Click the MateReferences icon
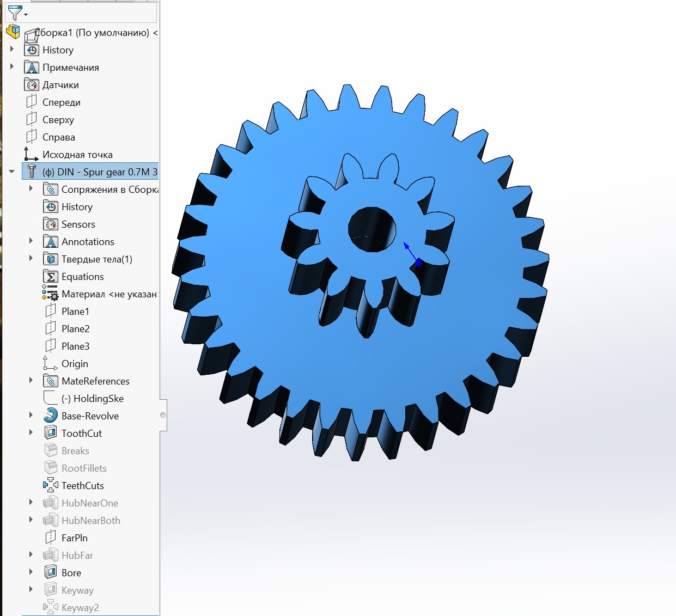 [51, 381]
